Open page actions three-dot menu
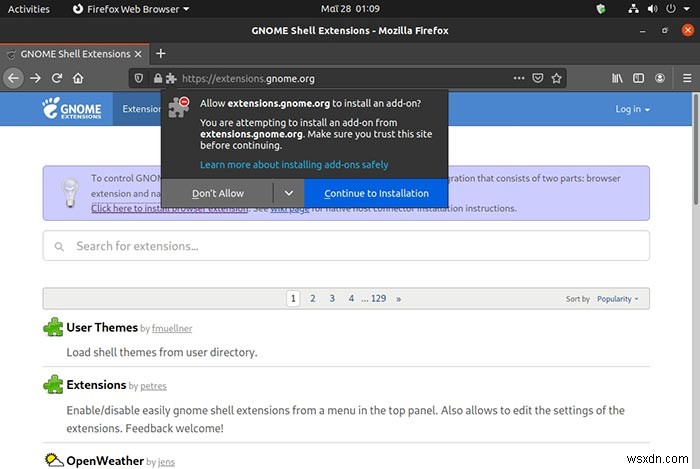This screenshot has height=469, width=700. click(519, 78)
